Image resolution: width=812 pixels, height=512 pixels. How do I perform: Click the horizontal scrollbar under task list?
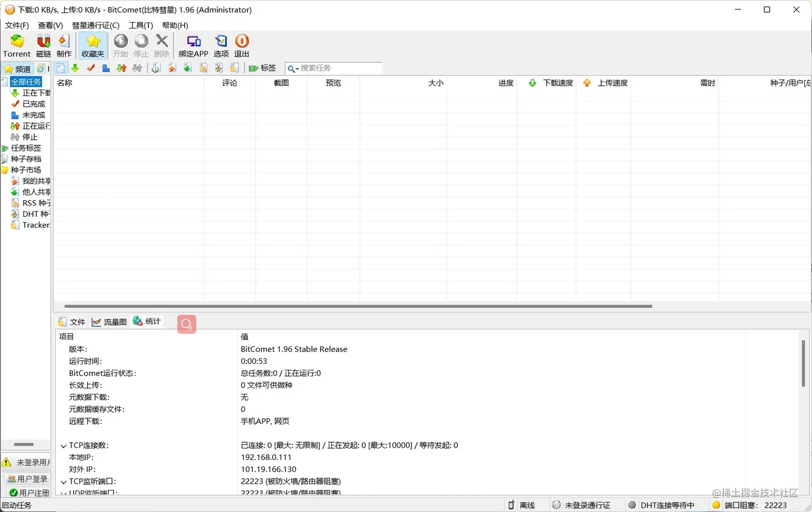coord(358,306)
